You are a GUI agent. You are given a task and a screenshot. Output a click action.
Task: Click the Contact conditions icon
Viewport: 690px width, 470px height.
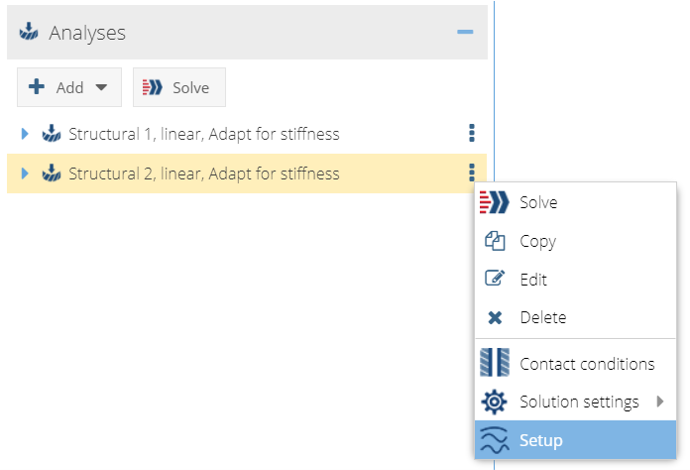(495, 363)
